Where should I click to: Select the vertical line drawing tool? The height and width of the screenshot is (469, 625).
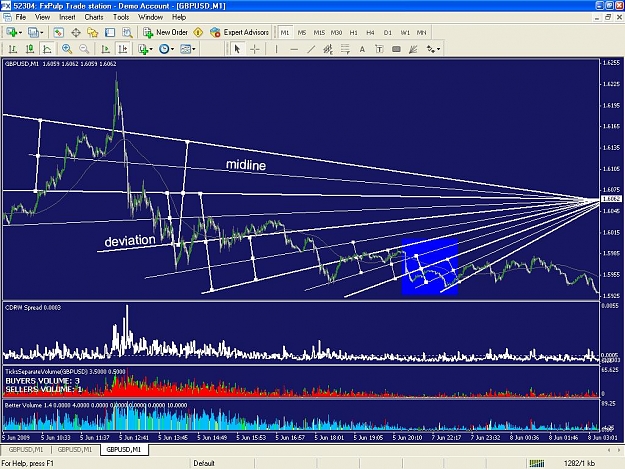click(276, 49)
